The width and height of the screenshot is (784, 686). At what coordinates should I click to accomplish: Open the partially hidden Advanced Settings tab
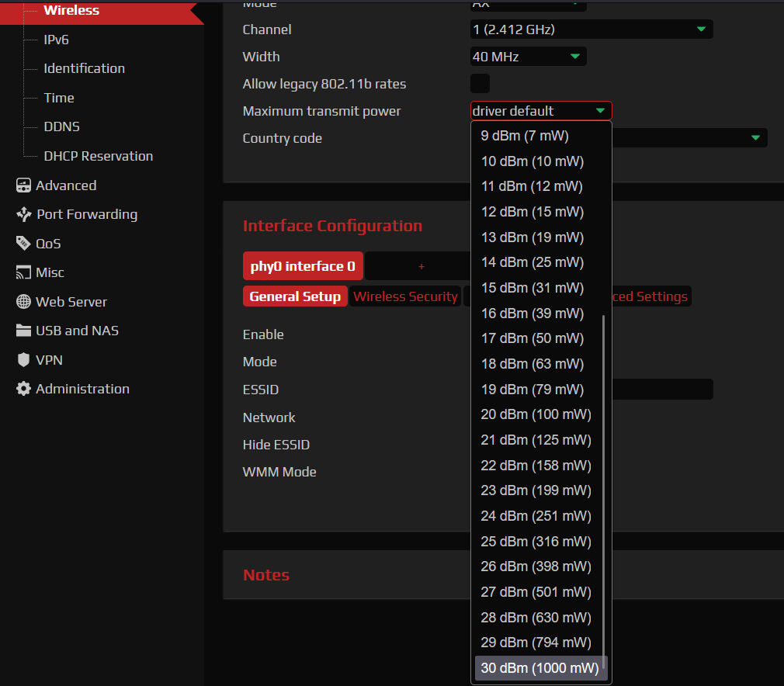coord(650,296)
